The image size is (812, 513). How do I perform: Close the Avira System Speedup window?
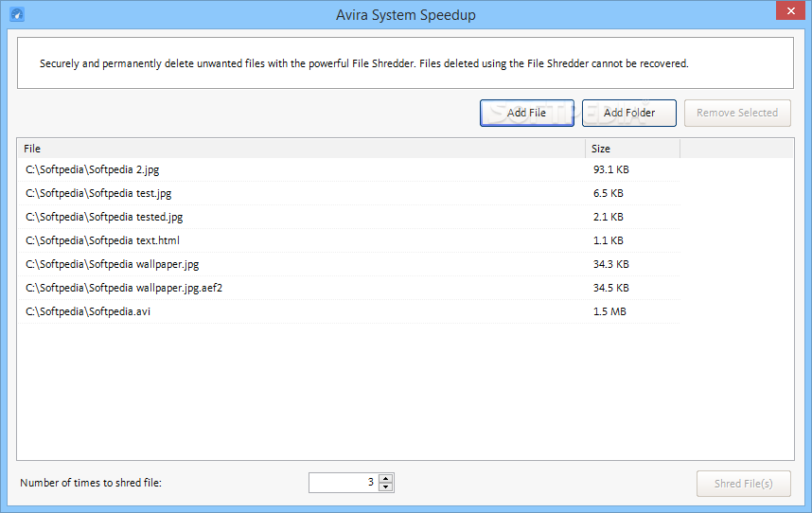[x=790, y=10]
